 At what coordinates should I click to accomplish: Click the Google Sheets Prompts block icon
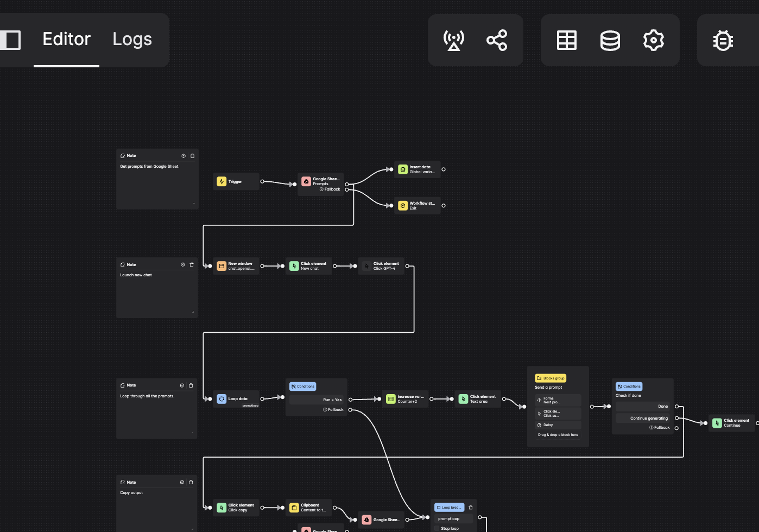(306, 181)
